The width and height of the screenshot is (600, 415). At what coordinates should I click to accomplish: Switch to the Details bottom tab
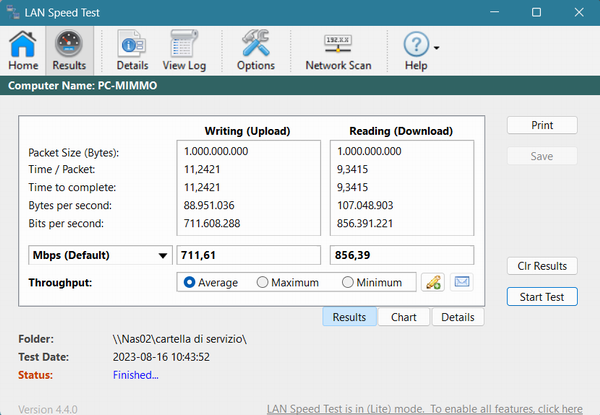pos(458,317)
